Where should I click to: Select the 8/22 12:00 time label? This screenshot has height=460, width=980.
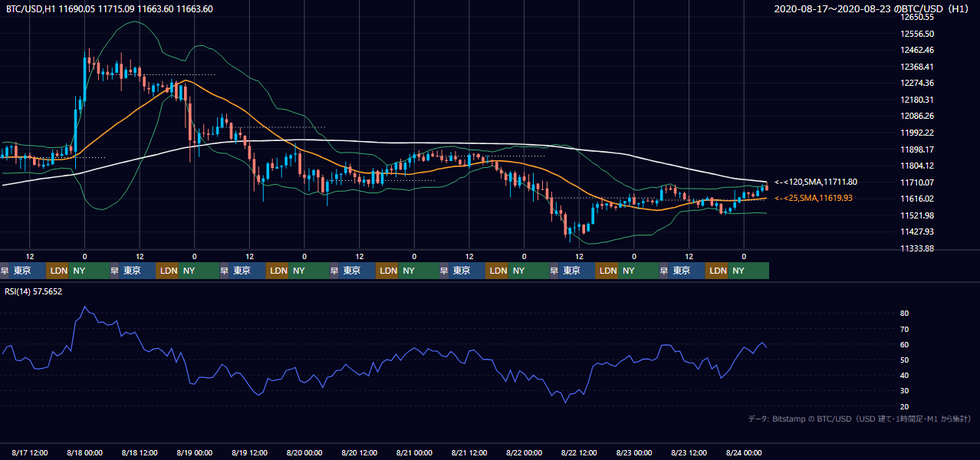pyautogui.click(x=580, y=452)
